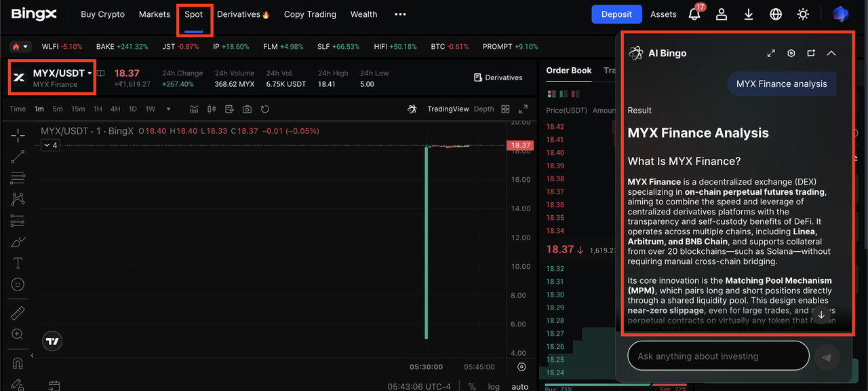Open the language globe icon

[776, 14]
